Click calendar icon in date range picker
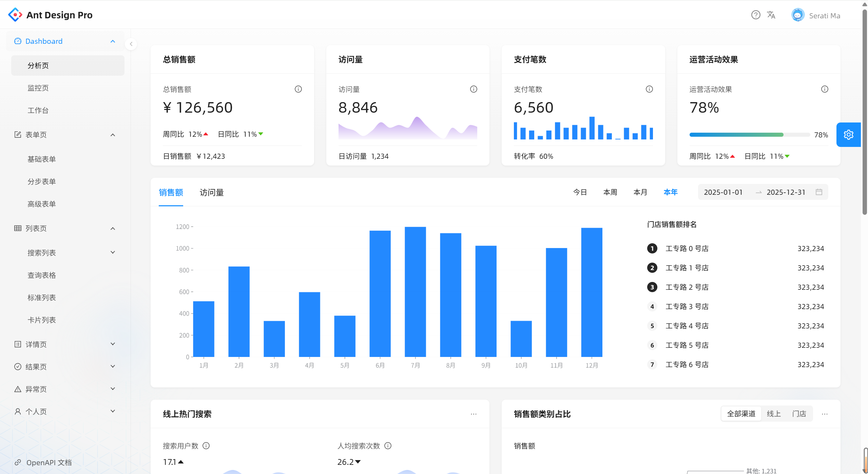 pos(819,192)
